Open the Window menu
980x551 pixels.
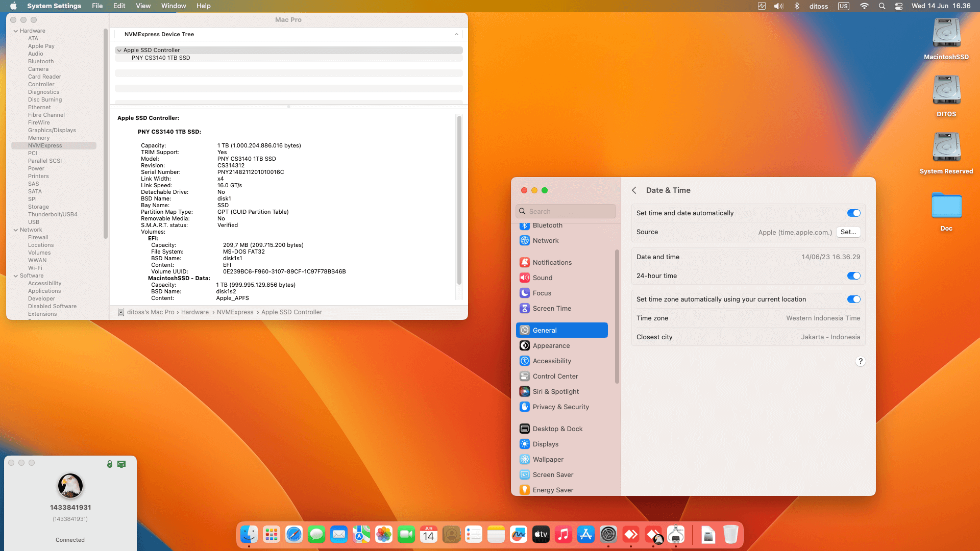[174, 6]
